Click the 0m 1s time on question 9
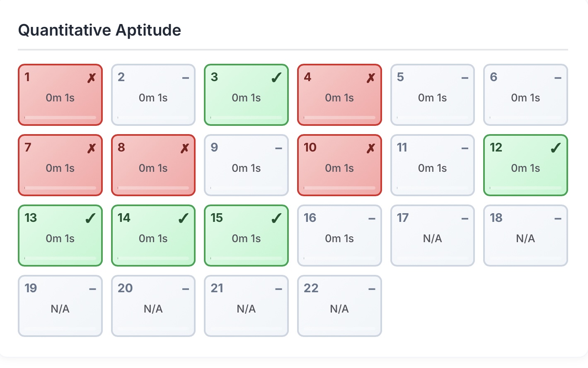The image size is (588, 368). 246,168
